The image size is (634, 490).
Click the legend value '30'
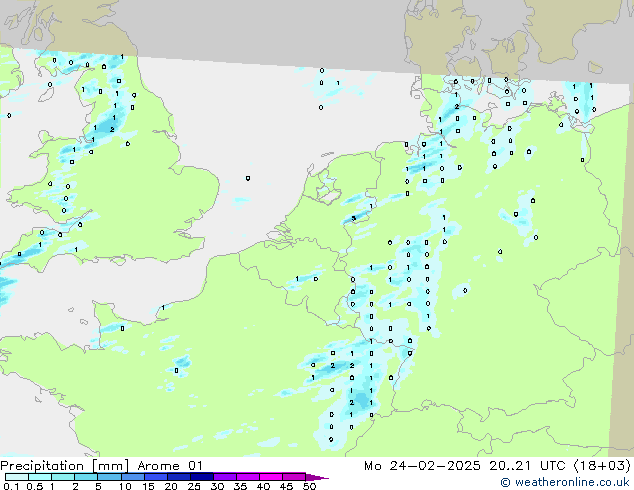[x=217, y=486]
